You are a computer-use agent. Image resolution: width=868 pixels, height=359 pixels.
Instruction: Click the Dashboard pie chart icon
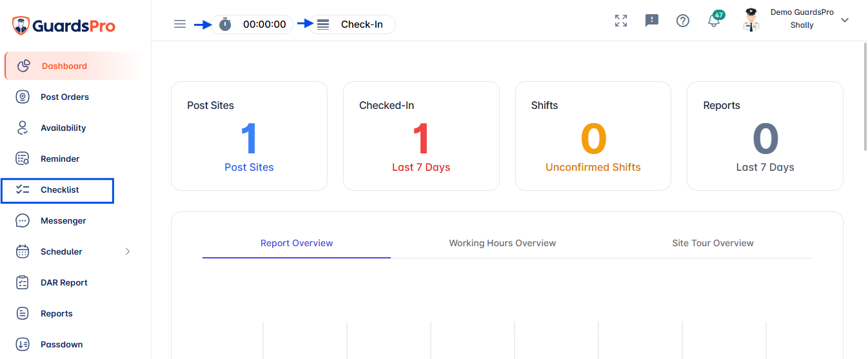click(x=24, y=66)
